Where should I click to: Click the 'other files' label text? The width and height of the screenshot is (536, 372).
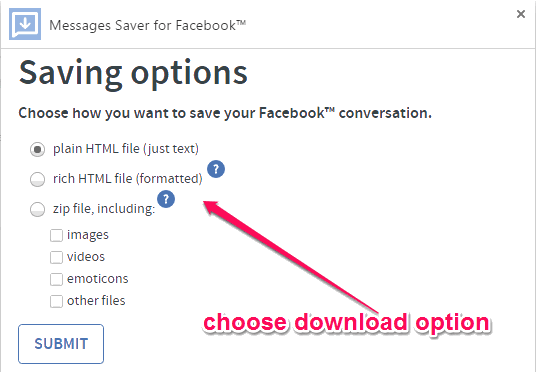tap(96, 301)
